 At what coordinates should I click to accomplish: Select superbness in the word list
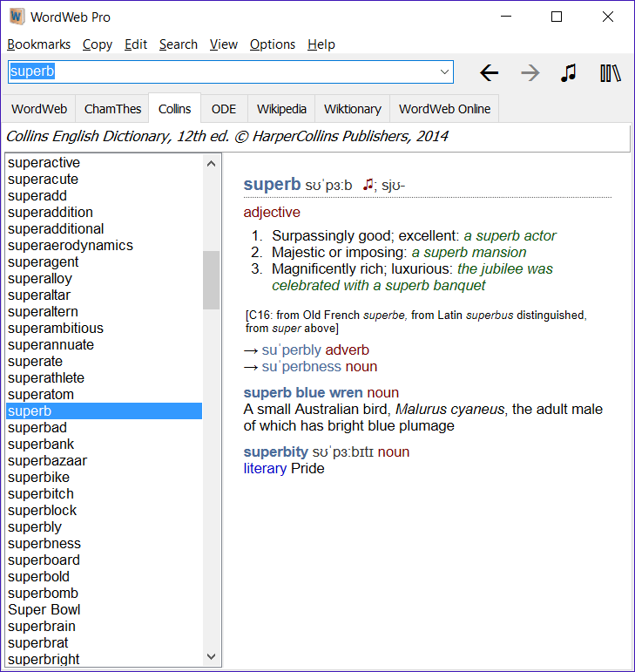(x=104, y=543)
